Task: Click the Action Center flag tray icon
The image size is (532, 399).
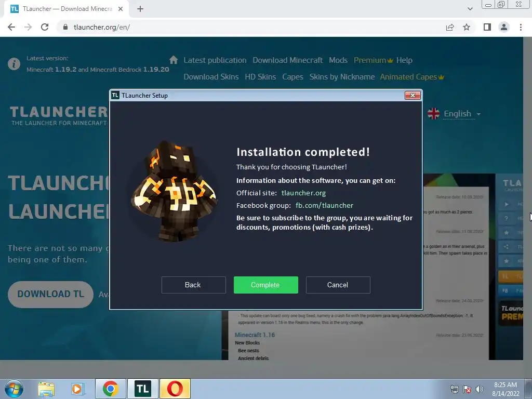Action: tap(467, 389)
